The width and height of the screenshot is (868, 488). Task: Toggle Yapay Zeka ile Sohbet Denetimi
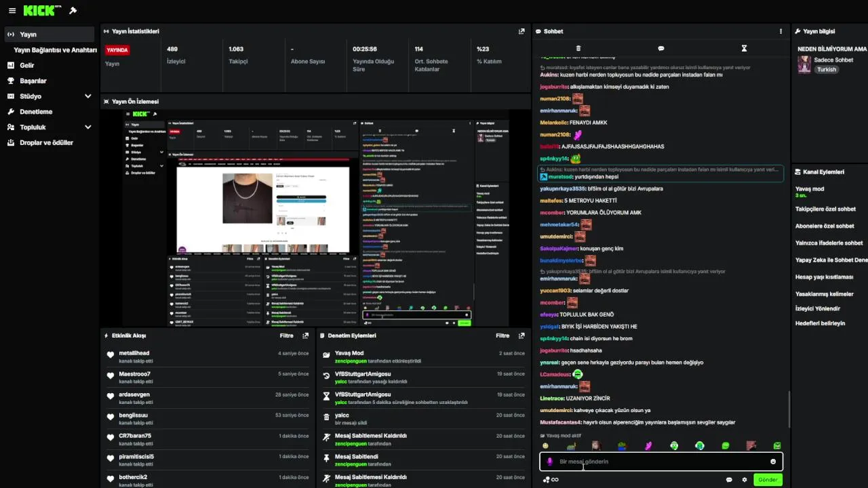tap(831, 260)
